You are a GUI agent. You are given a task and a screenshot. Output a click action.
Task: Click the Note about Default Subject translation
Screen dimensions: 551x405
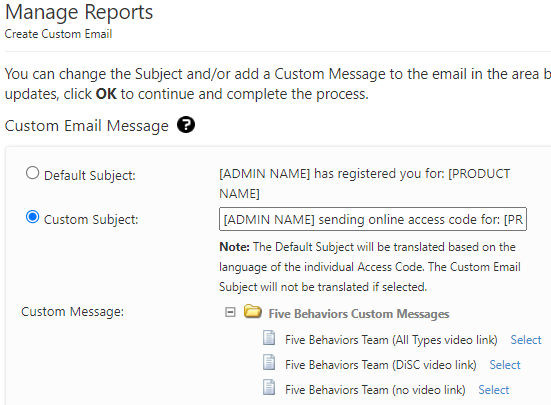(x=370, y=267)
